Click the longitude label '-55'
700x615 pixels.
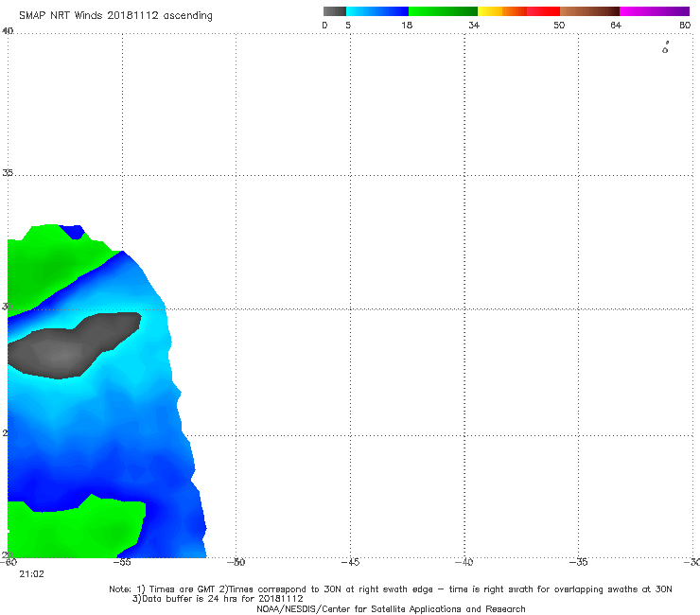click(x=121, y=562)
